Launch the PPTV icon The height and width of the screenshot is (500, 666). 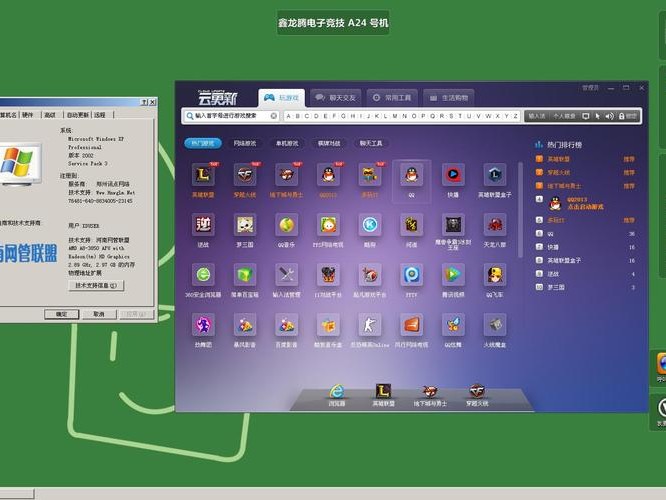click(411, 275)
